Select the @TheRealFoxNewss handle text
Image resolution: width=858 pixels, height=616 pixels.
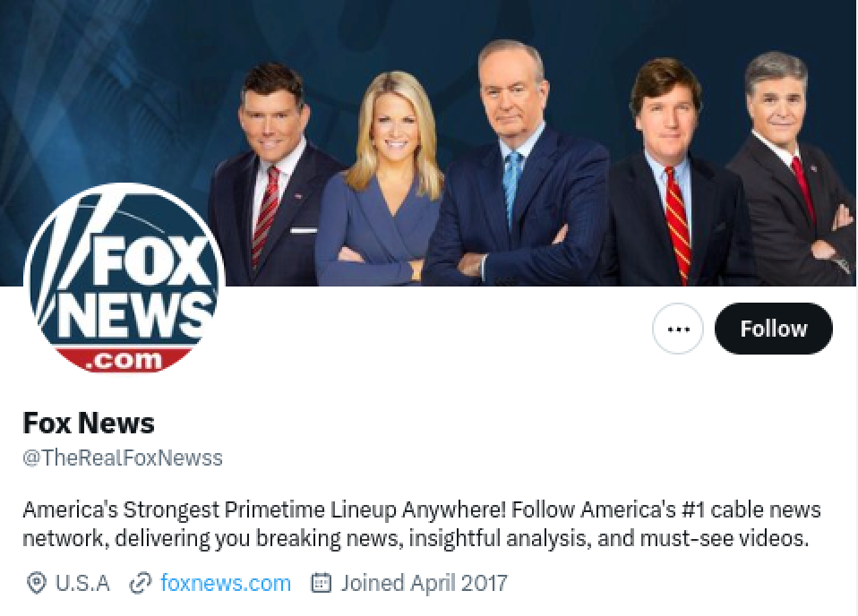pos(123,458)
